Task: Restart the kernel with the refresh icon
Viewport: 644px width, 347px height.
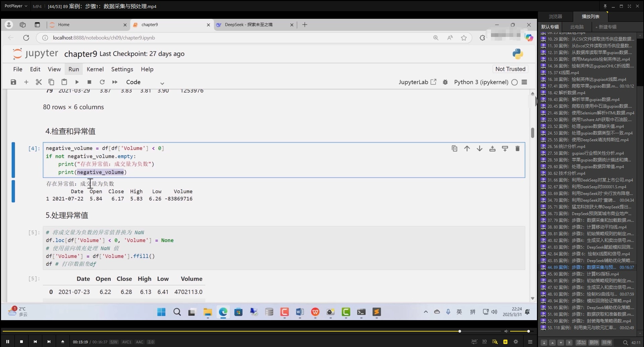Action: (102, 82)
